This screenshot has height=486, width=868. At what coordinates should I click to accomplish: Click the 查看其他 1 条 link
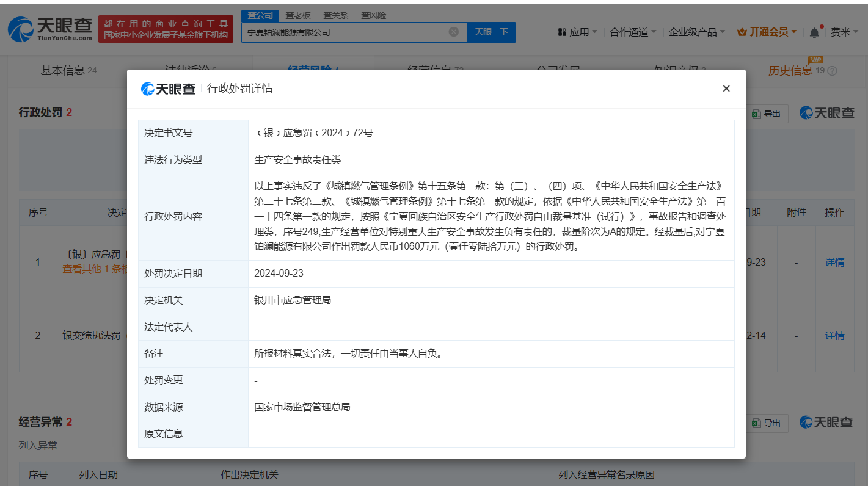(x=95, y=269)
